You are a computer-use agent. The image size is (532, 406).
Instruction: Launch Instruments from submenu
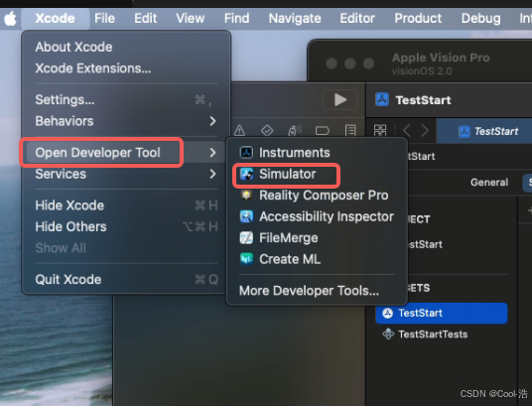click(x=317, y=153)
